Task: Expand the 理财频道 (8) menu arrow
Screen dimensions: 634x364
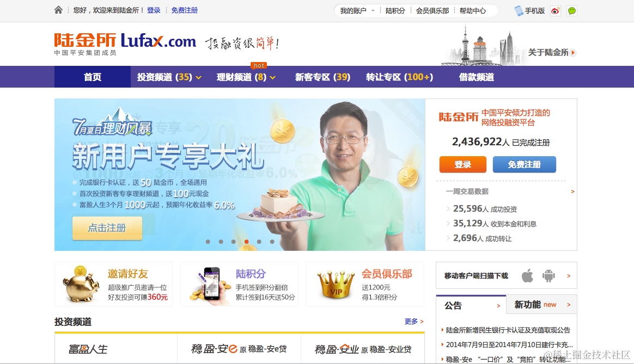Action: point(273,78)
